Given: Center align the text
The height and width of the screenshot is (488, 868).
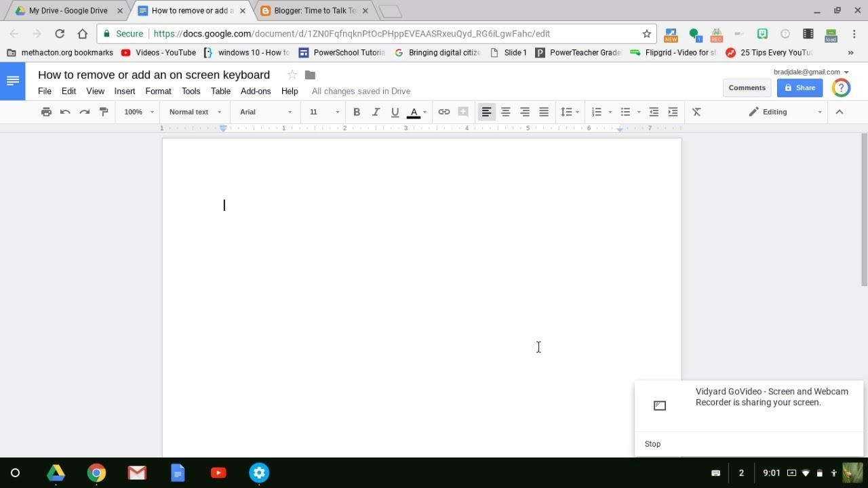Looking at the screenshot, I should point(505,112).
